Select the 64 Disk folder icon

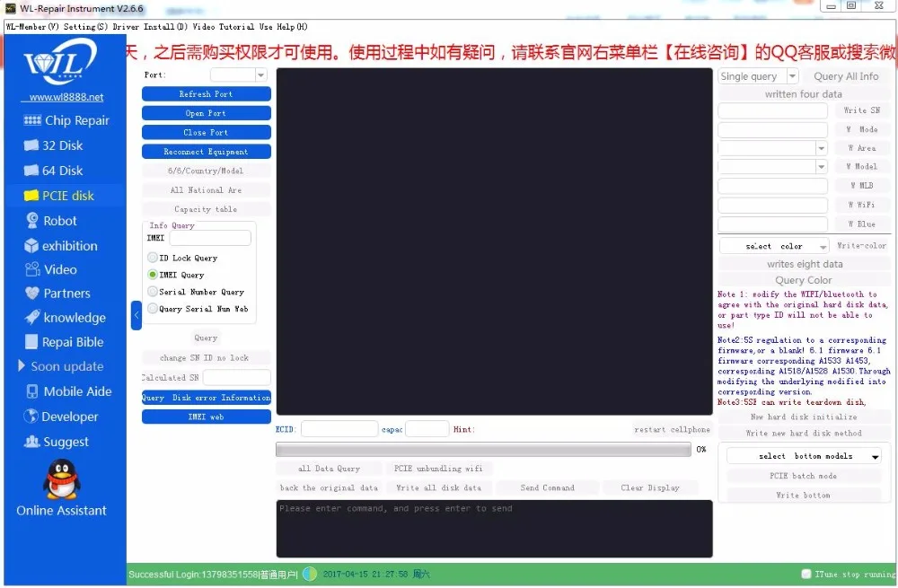(31, 171)
